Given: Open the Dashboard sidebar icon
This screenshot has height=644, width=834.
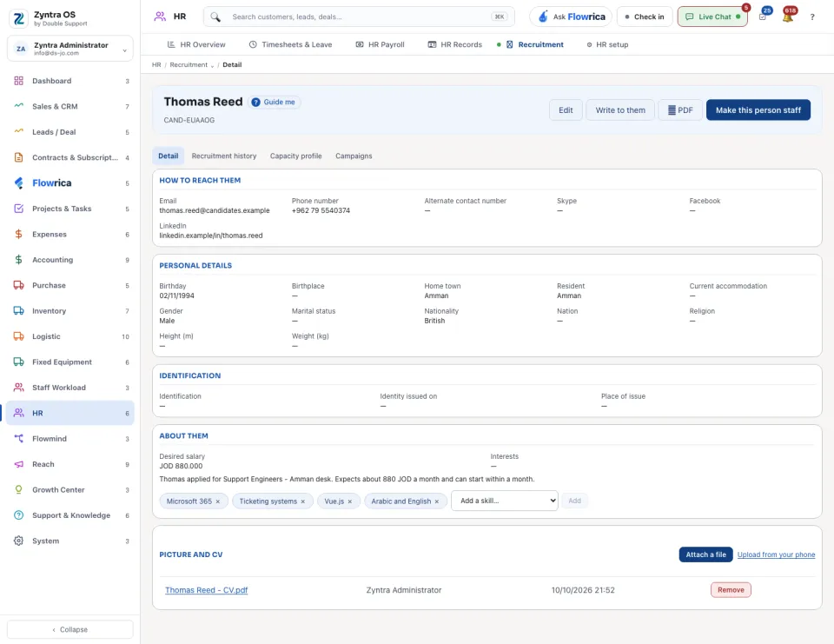Looking at the screenshot, I should click(18, 81).
